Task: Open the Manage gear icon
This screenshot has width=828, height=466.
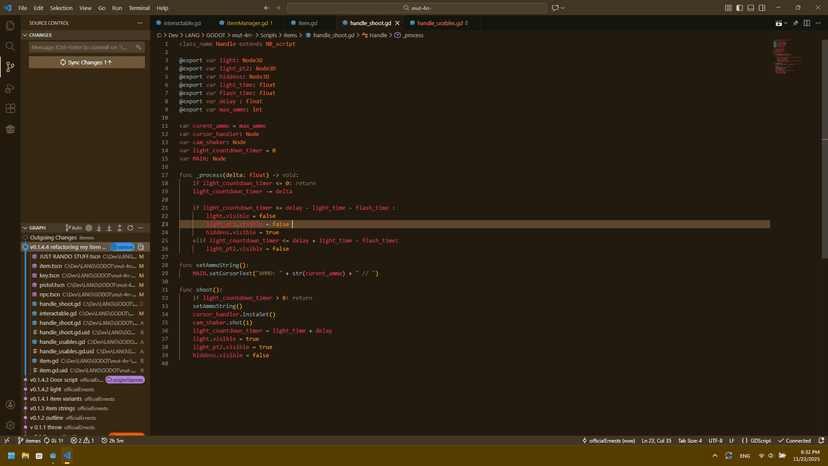Action: pyautogui.click(x=10, y=425)
